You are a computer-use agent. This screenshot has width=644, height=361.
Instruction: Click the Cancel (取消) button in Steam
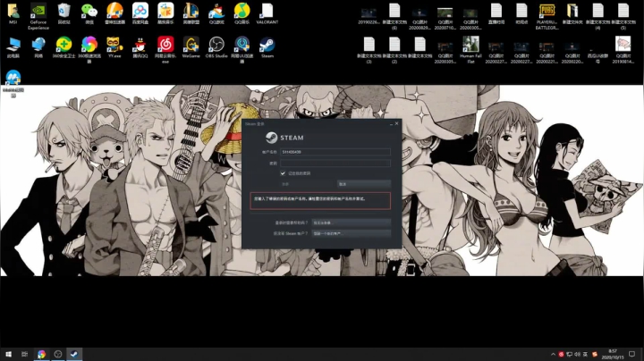tap(364, 184)
